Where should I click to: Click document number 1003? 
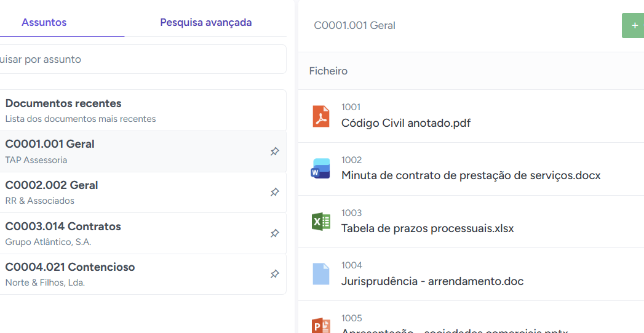(352, 213)
